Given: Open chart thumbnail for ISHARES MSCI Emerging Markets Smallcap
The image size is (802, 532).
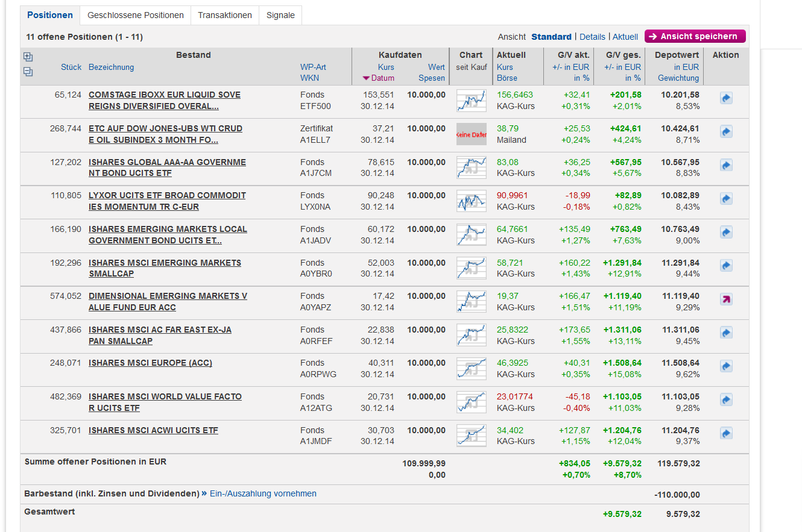Looking at the screenshot, I should [x=471, y=268].
